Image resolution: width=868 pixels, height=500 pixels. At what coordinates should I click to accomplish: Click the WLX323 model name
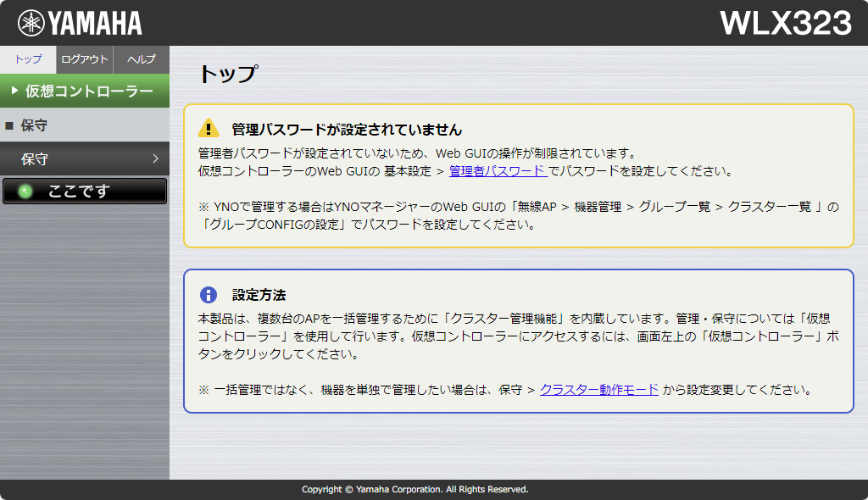(786, 23)
